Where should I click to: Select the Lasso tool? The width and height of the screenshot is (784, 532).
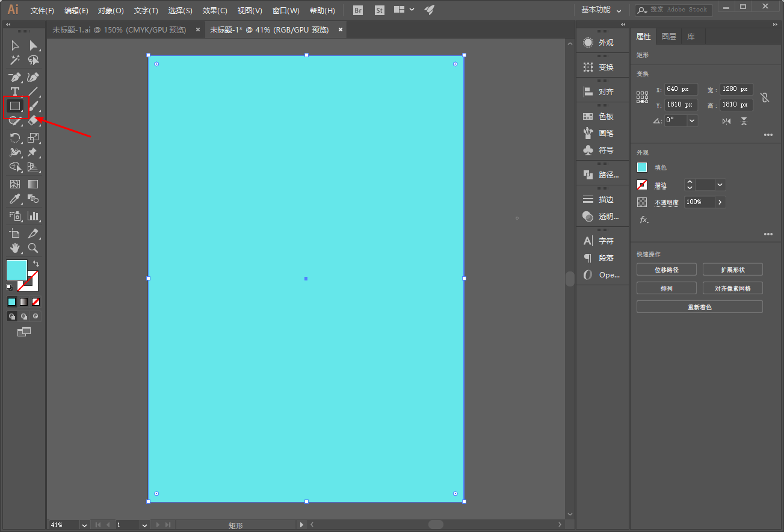click(34, 60)
